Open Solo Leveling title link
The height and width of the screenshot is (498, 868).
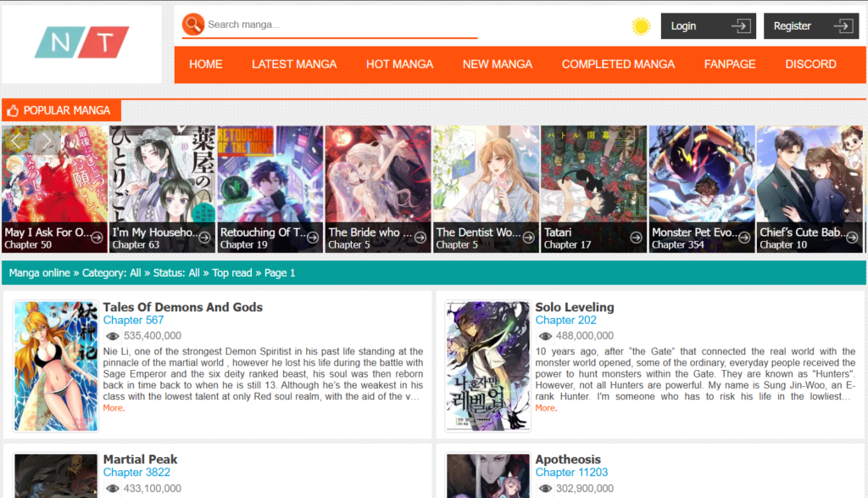[x=575, y=307]
